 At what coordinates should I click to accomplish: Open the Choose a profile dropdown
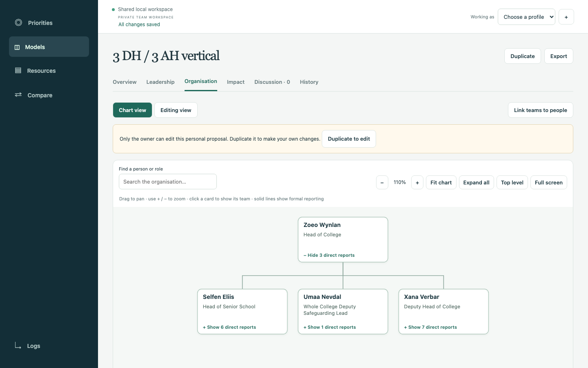526,17
